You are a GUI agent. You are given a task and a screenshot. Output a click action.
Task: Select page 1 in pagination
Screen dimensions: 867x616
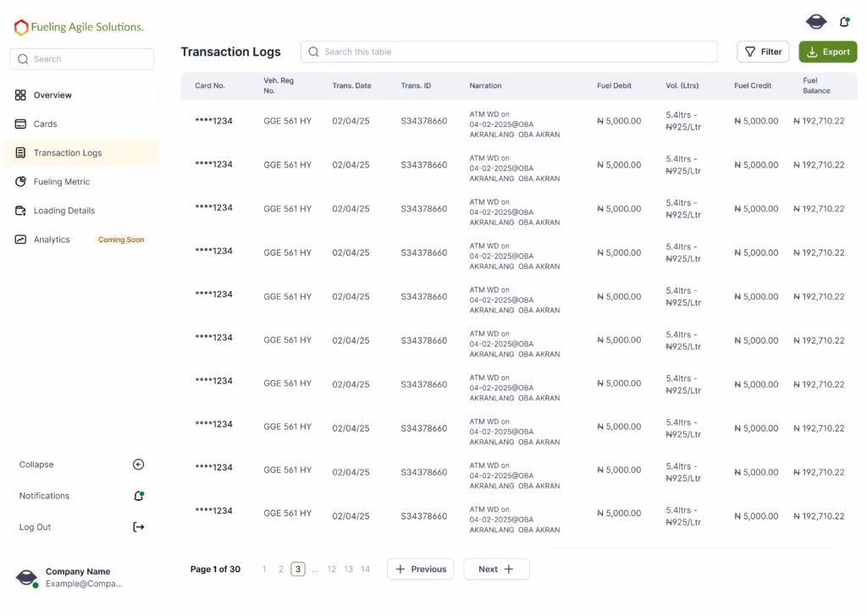(x=264, y=569)
